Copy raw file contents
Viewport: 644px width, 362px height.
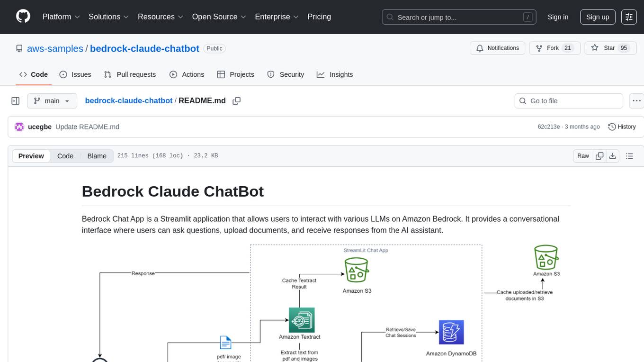click(599, 156)
